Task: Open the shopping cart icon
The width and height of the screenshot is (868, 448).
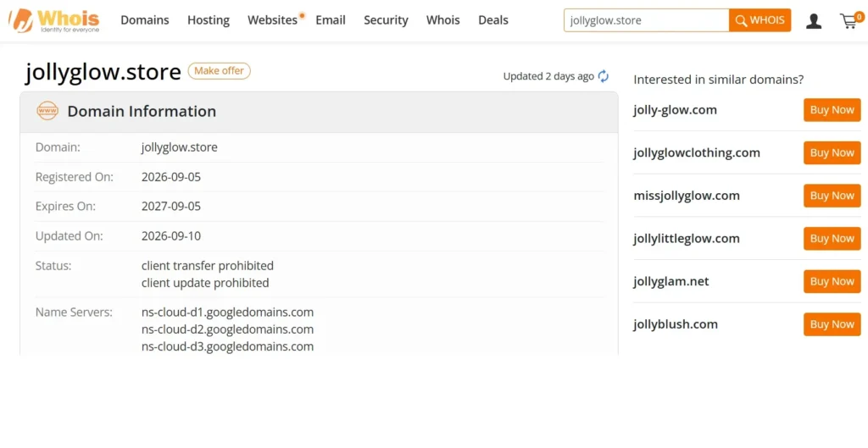Action: [849, 21]
